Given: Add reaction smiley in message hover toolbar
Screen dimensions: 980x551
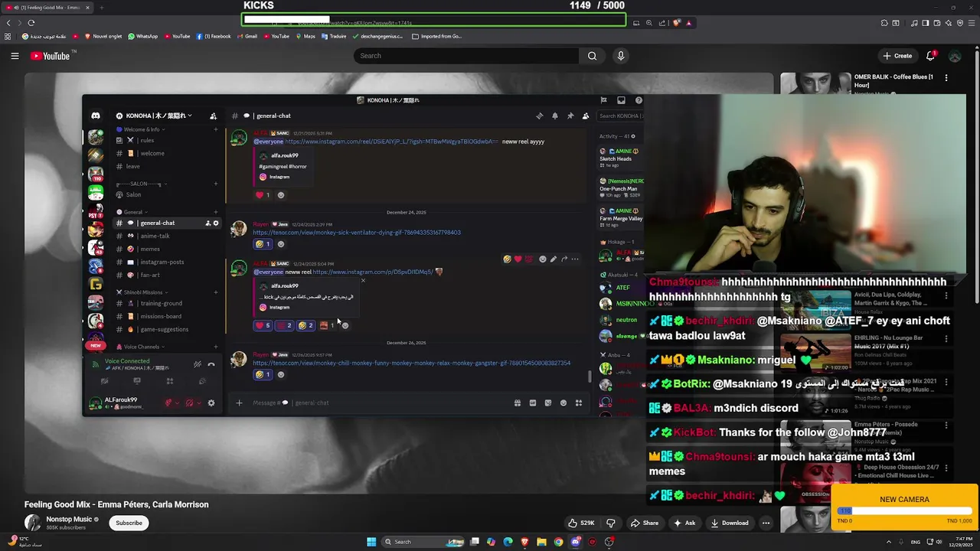Looking at the screenshot, I should click(543, 259).
